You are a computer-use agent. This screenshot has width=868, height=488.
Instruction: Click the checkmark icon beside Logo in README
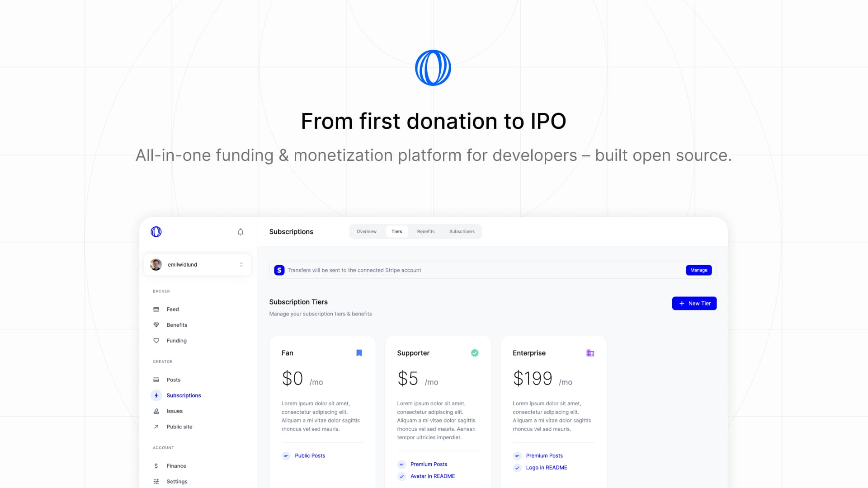click(x=517, y=468)
